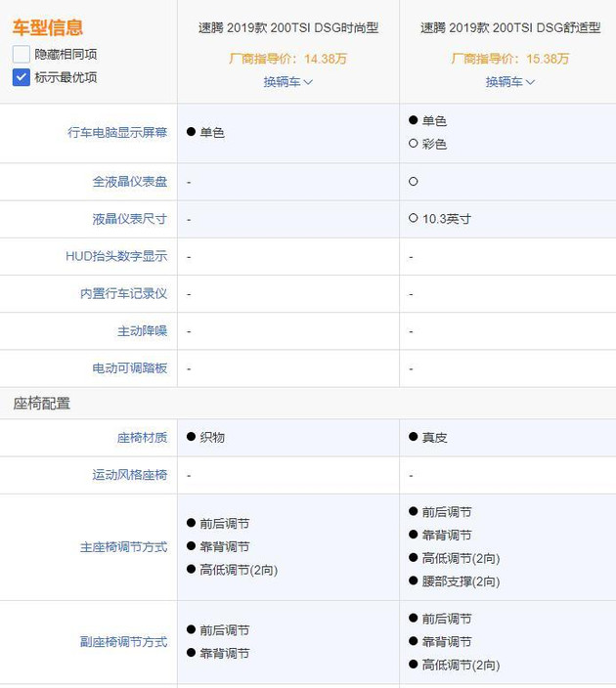Screen dimensions: 616x688
Task: Open the 液晶仪表尺寸 parameter link
Action: [x=130, y=219]
